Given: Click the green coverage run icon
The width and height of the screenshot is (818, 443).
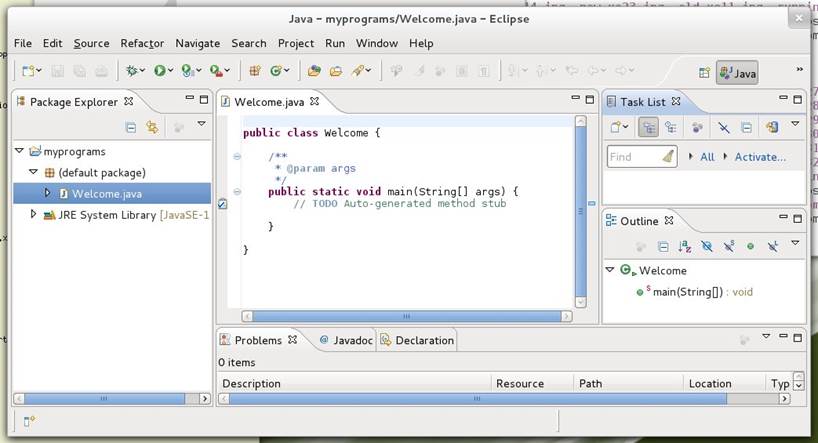Looking at the screenshot, I should coord(187,71).
